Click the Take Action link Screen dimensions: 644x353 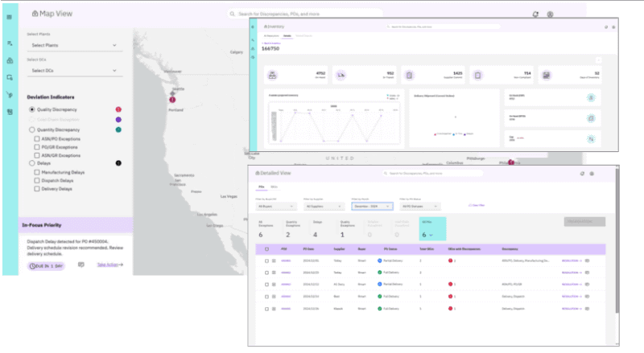click(x=109, y=265)
